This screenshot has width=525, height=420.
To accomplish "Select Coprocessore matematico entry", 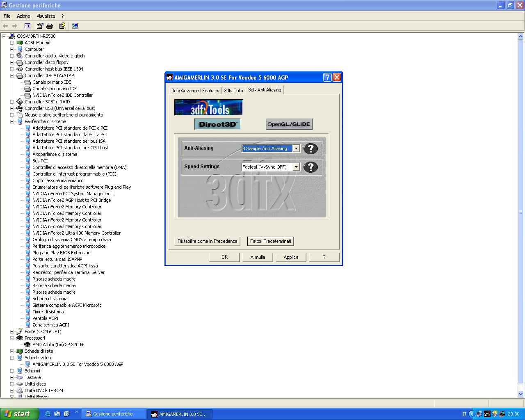I will (x=58, y=180).
